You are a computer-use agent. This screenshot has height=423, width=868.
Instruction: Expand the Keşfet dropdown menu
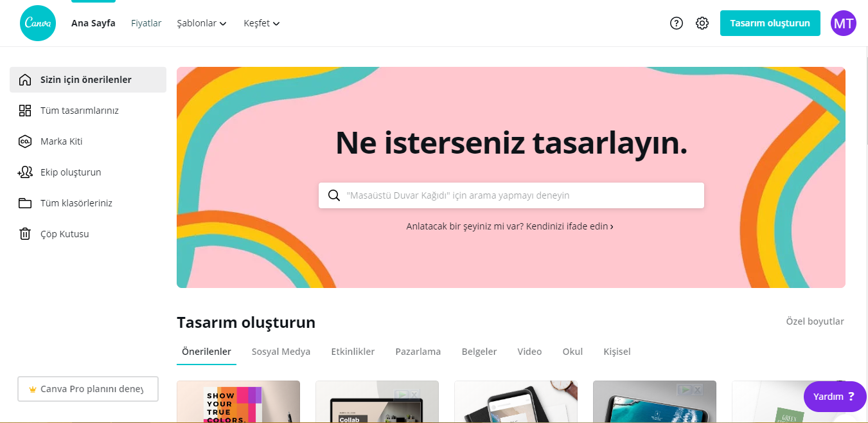coord(261,23)
